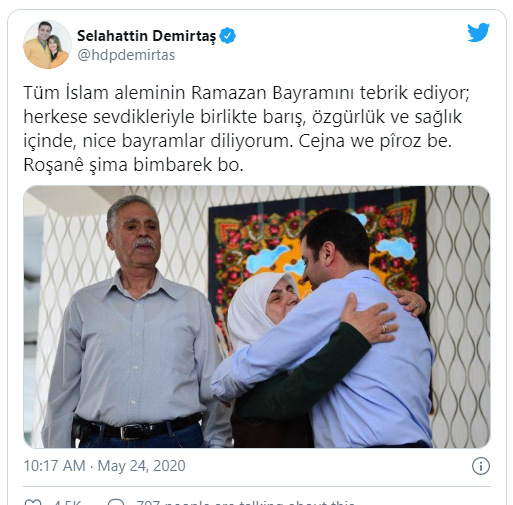Click the blue verified badge
Screen dimensions: 513x505
coord(228,36)
